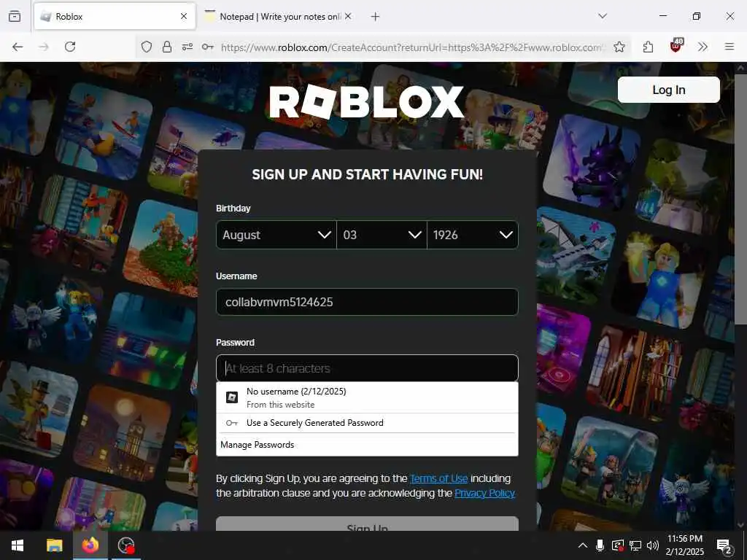Open the network tray icon
Image resolution: width=747 pixels, height=560 pixels.
pos(635,545)
